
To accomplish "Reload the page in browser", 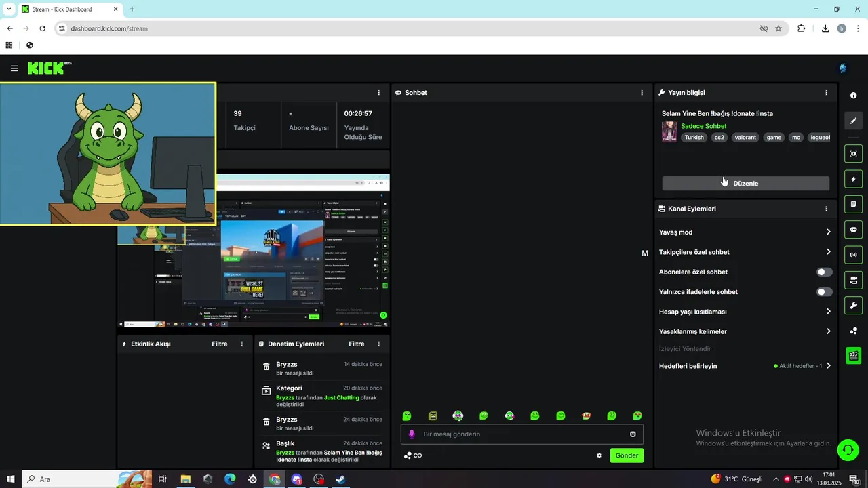I will [42, 28].
